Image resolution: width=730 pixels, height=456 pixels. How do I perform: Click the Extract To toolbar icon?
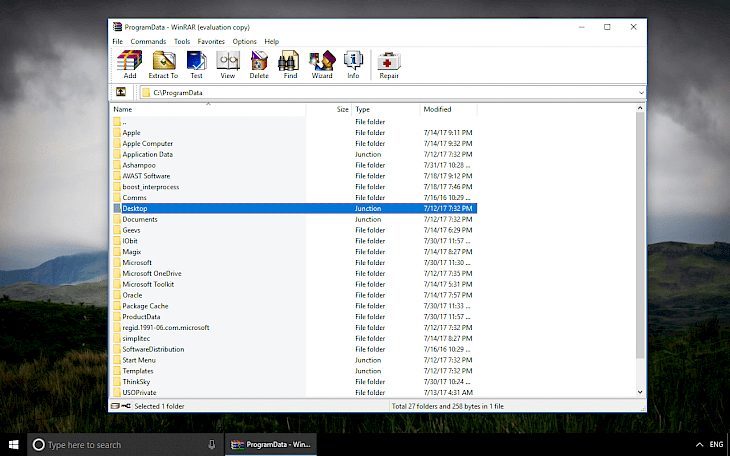(x=163, y=65)
